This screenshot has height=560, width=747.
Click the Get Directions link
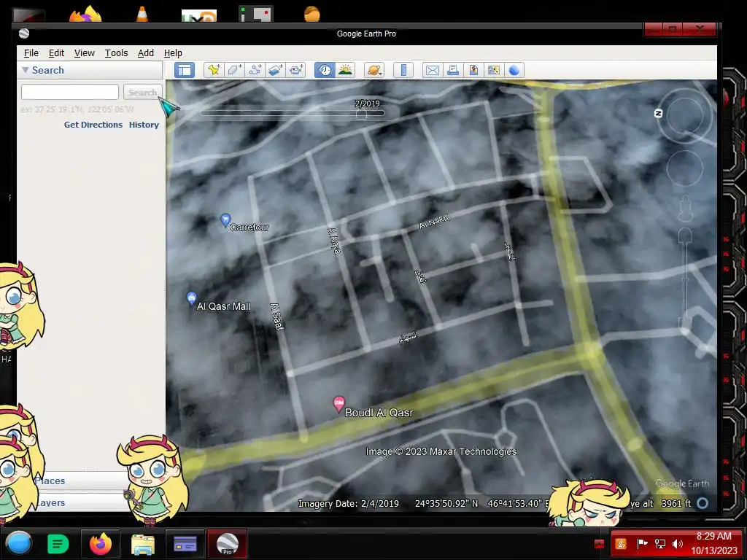93,125
